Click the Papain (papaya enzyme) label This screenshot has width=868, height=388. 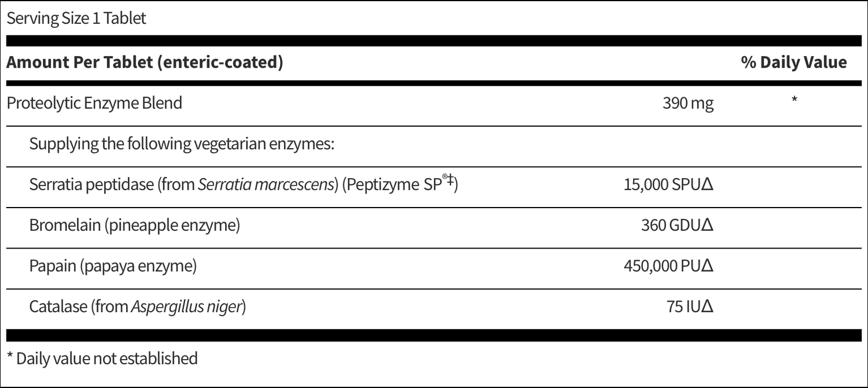[113, 266]
